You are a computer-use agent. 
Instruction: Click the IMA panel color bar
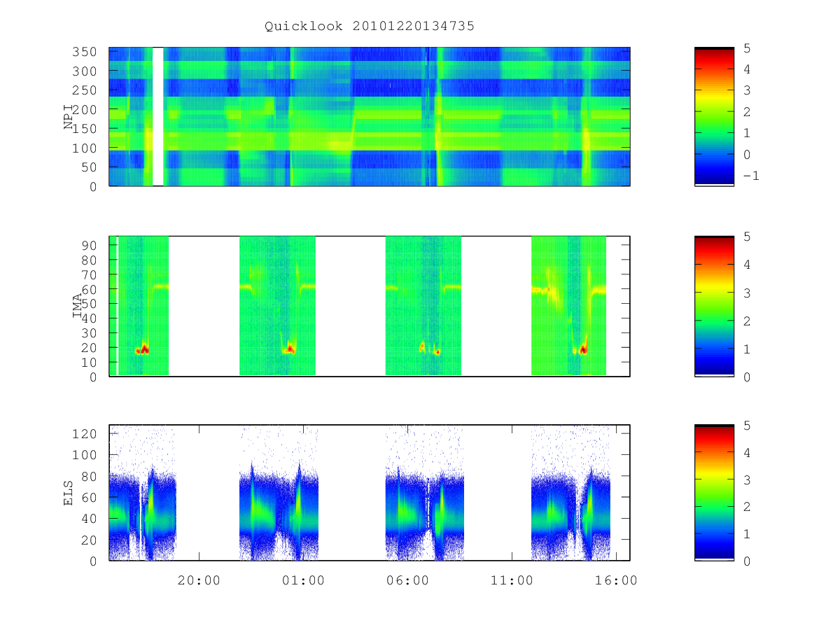pyautogui.click(x=714, y=306)
